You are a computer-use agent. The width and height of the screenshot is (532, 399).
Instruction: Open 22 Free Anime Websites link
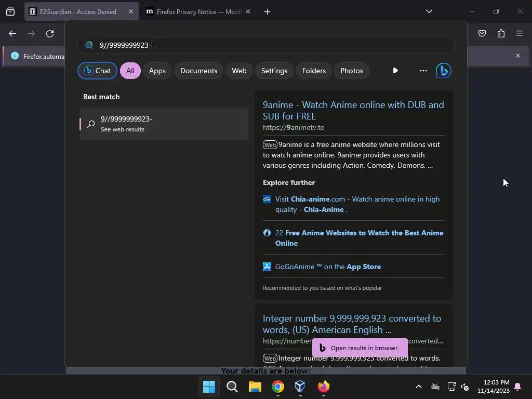click(359, 238)
